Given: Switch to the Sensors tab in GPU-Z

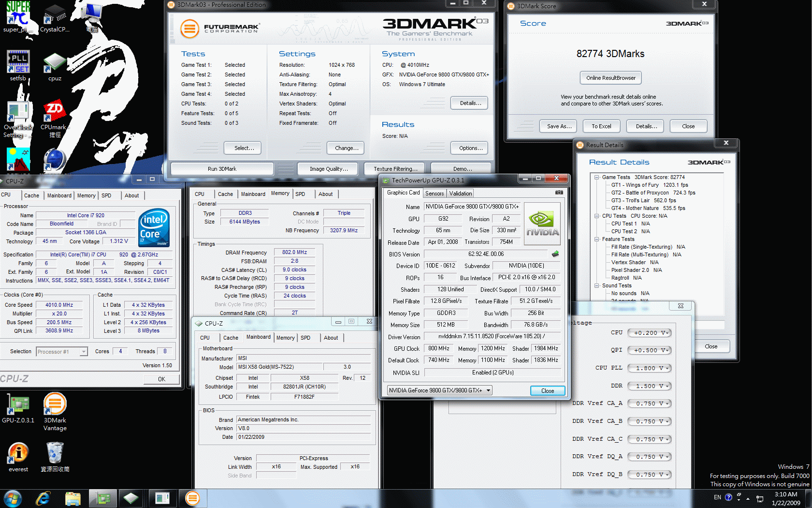Looking at the screenshot, I should 434,194.
